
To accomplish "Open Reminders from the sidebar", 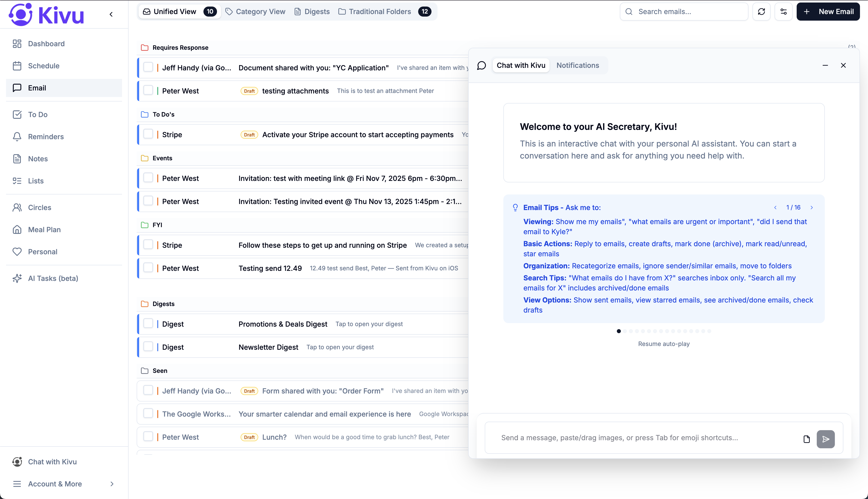I will pos(45,136).
